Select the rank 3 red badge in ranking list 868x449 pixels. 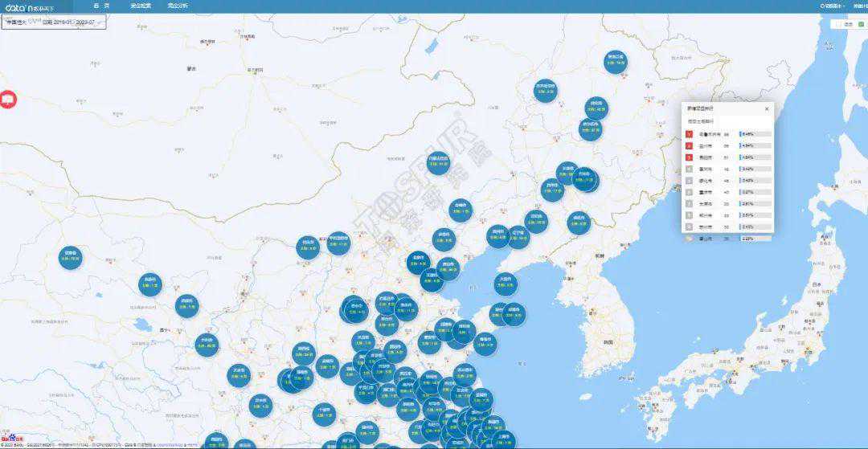(689, 157)
